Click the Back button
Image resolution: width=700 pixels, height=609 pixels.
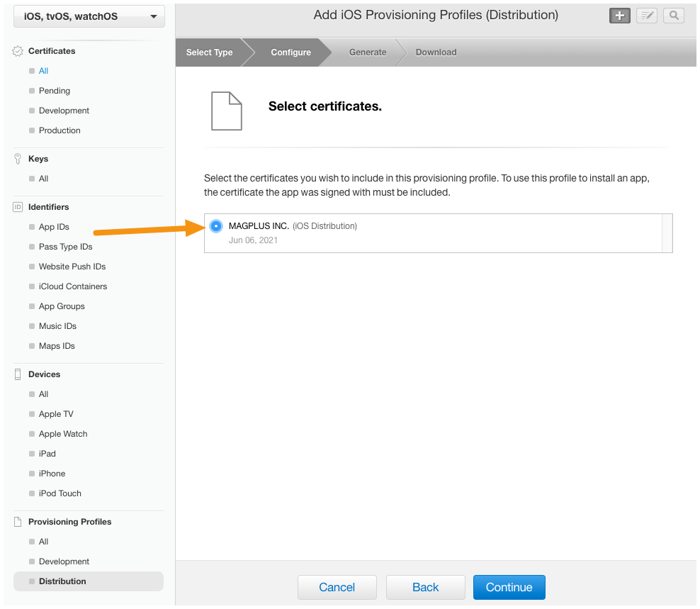pos(425,587)
